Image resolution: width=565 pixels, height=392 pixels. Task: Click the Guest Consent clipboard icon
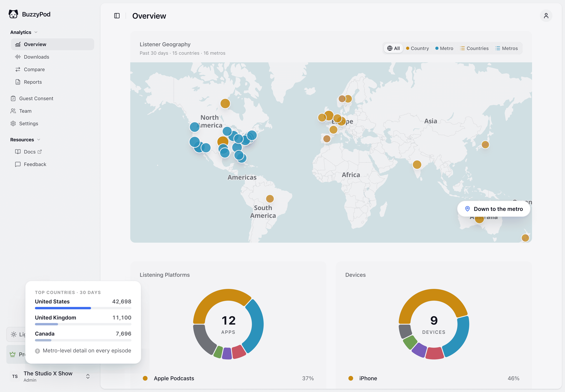pos(13,98)
